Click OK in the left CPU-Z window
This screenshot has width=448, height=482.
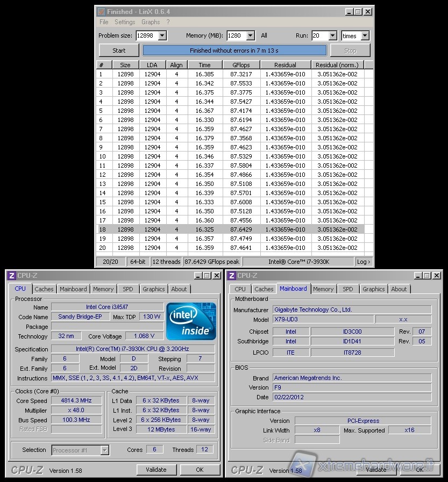click(x=200, y=470)
